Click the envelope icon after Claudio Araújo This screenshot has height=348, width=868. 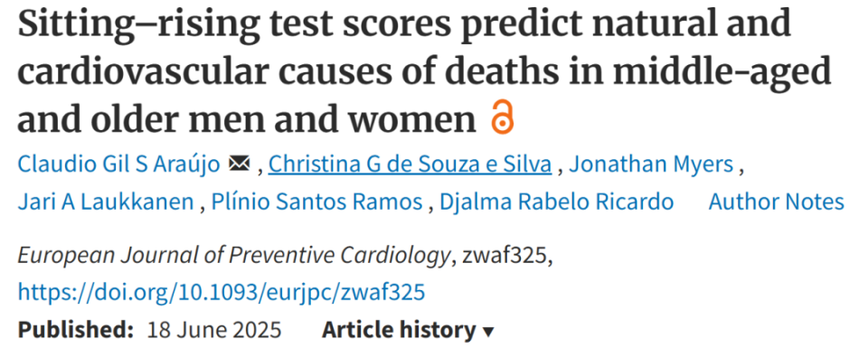[239, 164]
